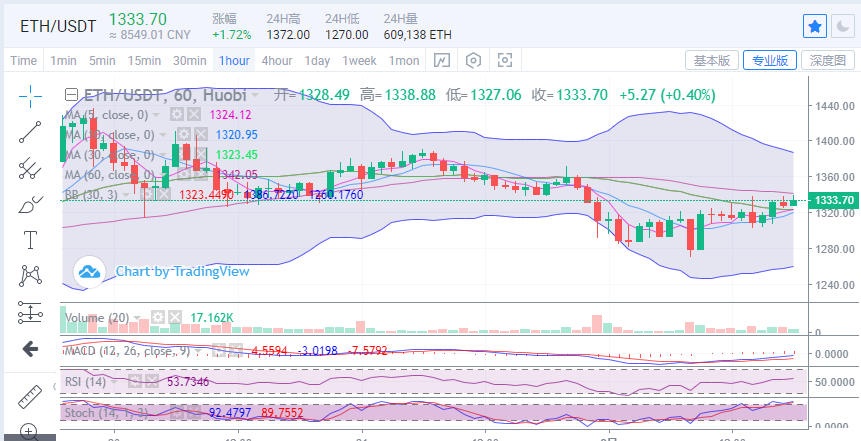The height and width of the screenshot is (441, 861).
Task: Toggle night mode with moon icon
Action: [842, 26]
